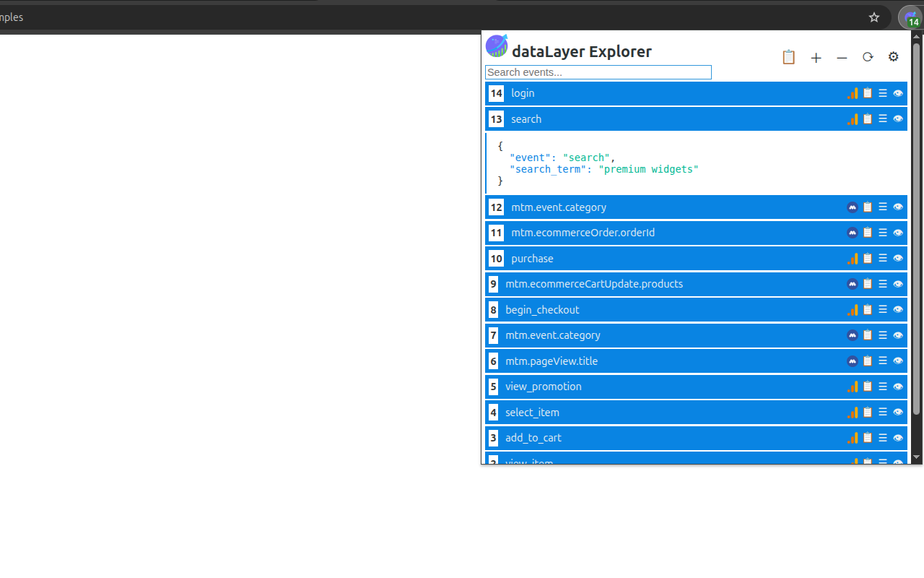The width and height of the screenshot is (924, 578).
Task: Click Matomo icon on mtm.ecommerceCartUpdate.products row
Action: coord(853,284)
